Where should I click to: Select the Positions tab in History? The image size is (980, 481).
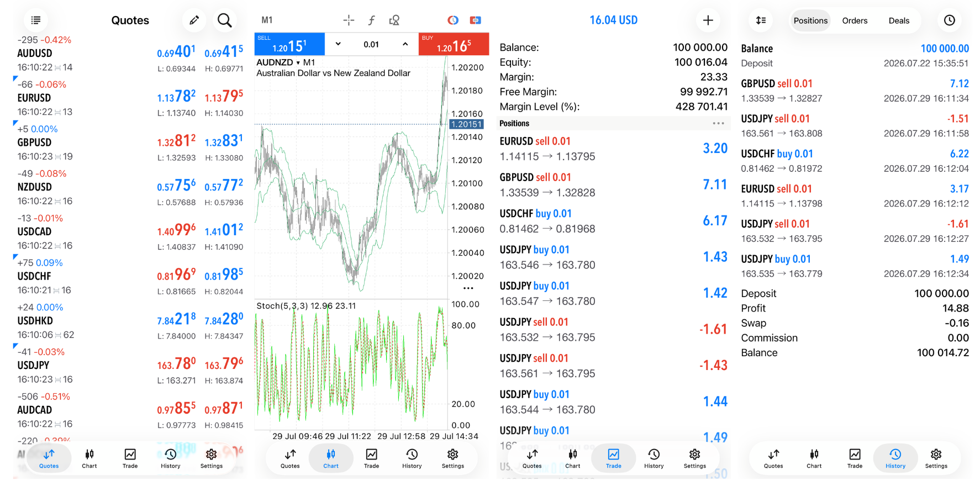click(x=810, y=20)
